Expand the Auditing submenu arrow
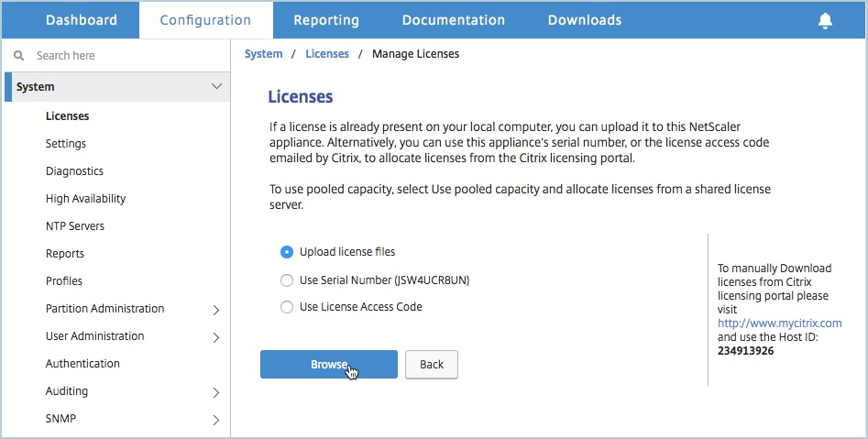Image resolution: width=868 pixels, height=439 pixels. [216, 392]
